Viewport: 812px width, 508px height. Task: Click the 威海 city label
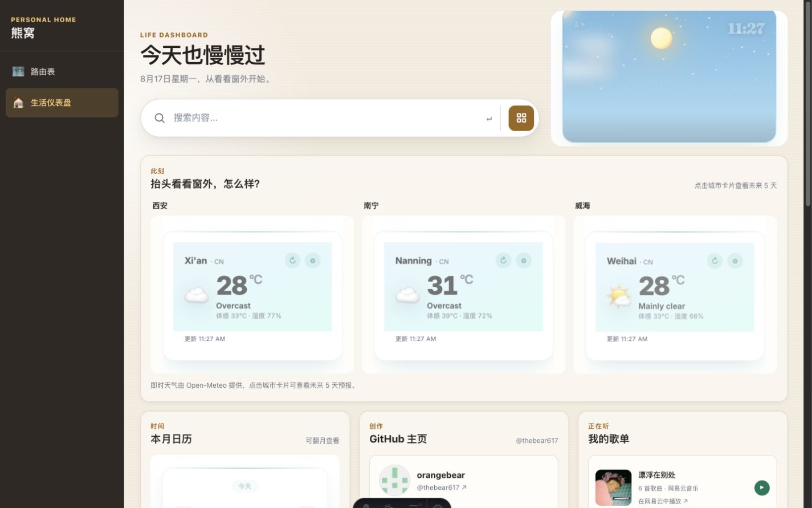[x=582, y=205]
